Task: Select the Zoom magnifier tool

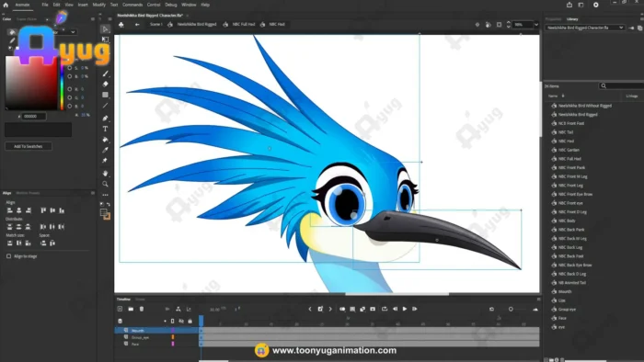Action: coord(105,184)
